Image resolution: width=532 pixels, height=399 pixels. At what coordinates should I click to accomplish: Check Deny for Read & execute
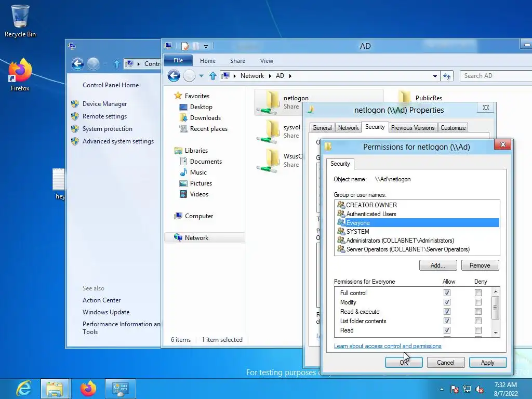click(x=478, y=312)
